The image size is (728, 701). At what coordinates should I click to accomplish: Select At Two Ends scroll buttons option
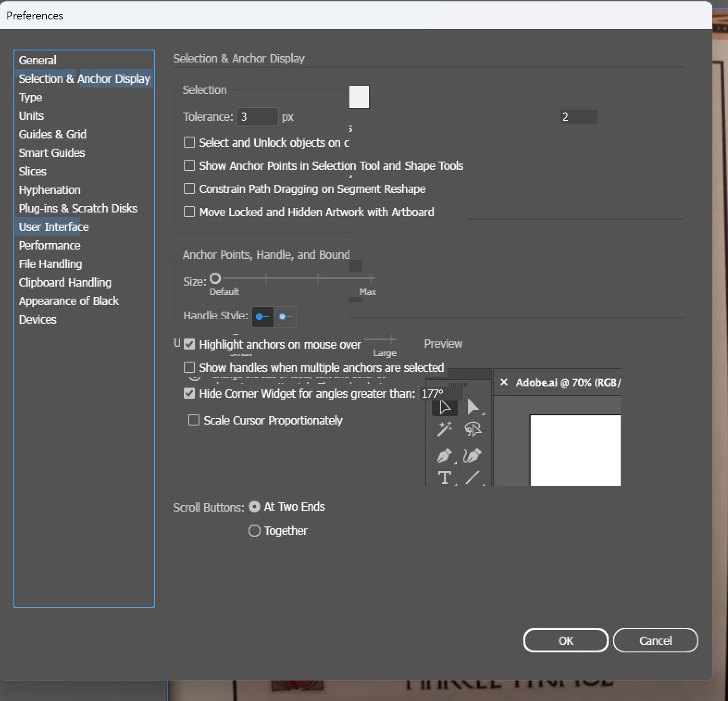(x=255, y=507)
